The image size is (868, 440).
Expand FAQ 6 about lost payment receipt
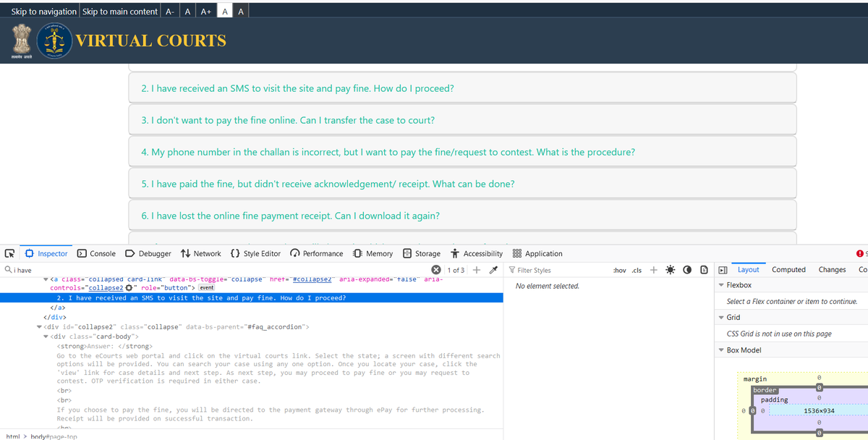pos(462,216)
